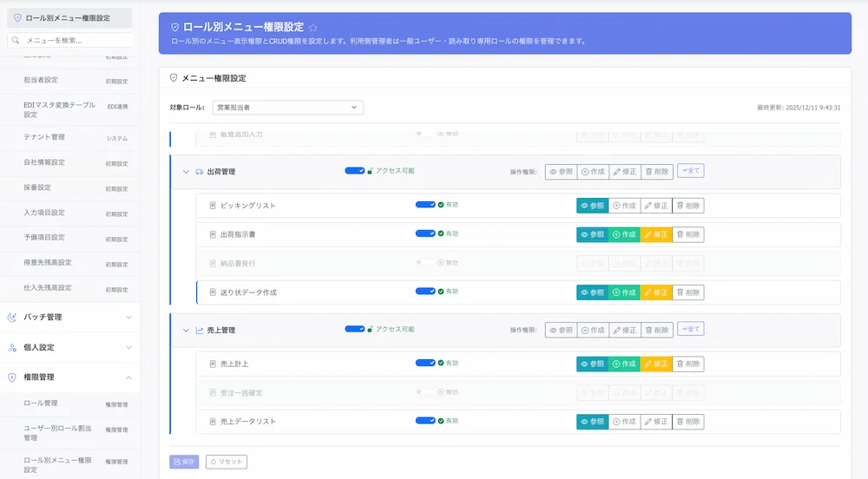Toggle the 売上計上 enabled switch
The width and height of the screenshot is (868, 479).
(425, 363)
